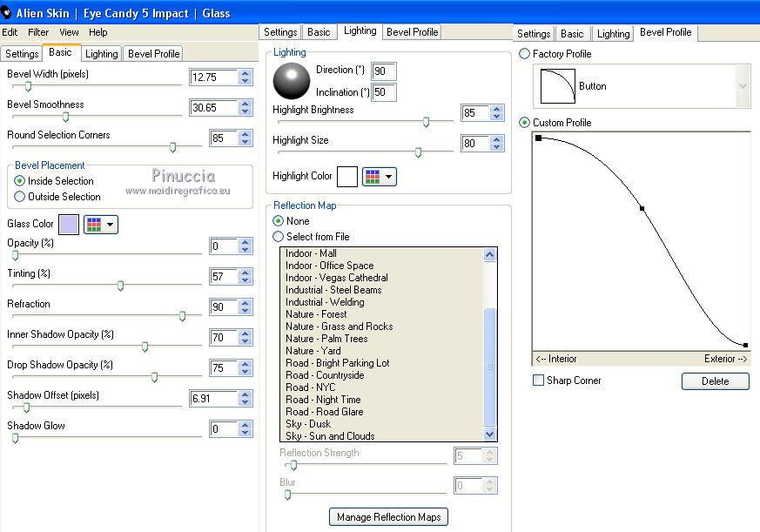Select the Custom Profile radio button

tap(524, 123)
